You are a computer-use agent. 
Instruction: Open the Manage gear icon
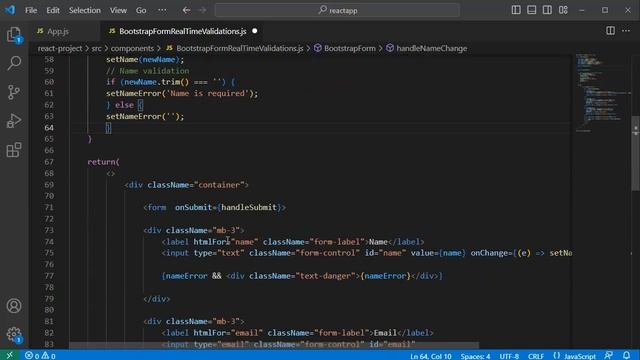pyautogui.click(x=14, y=334)
